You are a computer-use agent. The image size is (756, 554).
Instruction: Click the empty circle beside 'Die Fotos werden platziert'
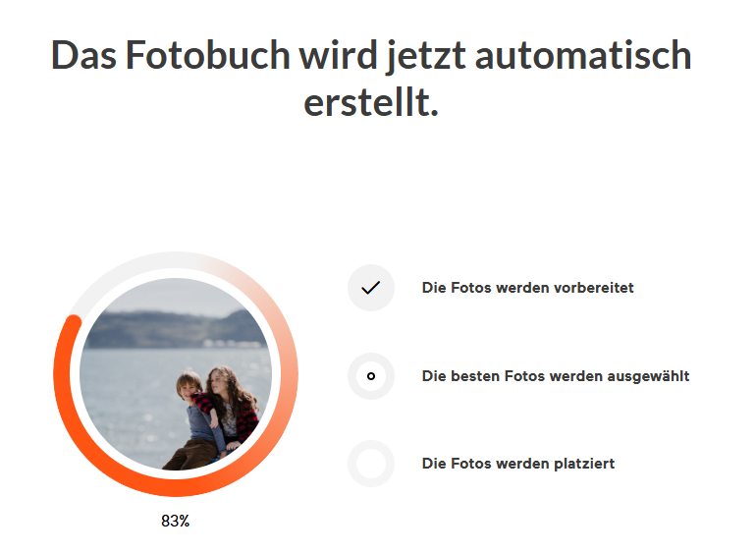[370, 464]
